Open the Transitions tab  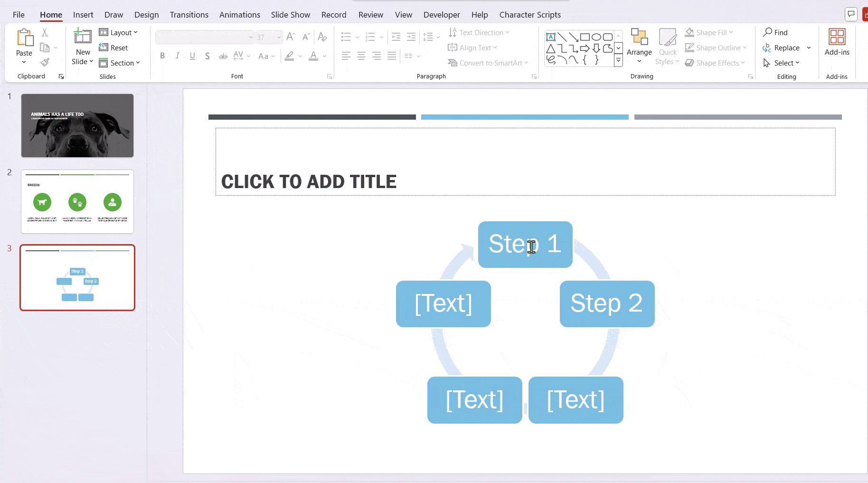[189, 15]
